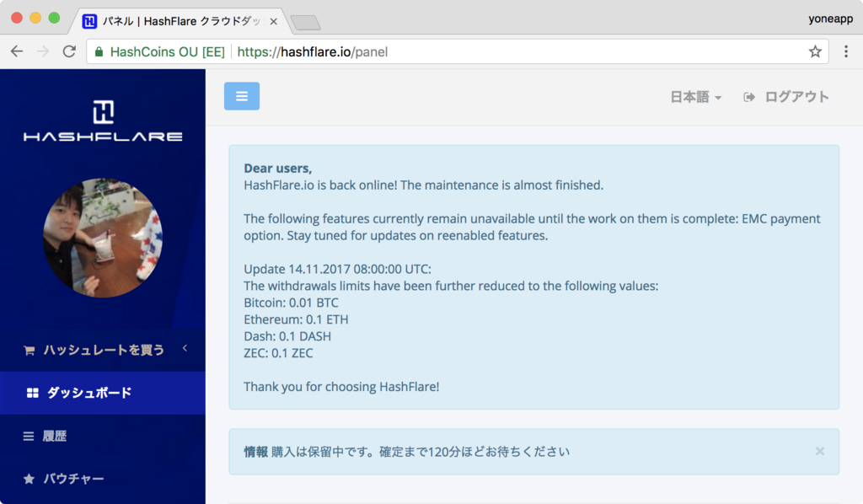Click 'Thank you for choosing HashFlare!' text
863x504 pixels.
341,387
